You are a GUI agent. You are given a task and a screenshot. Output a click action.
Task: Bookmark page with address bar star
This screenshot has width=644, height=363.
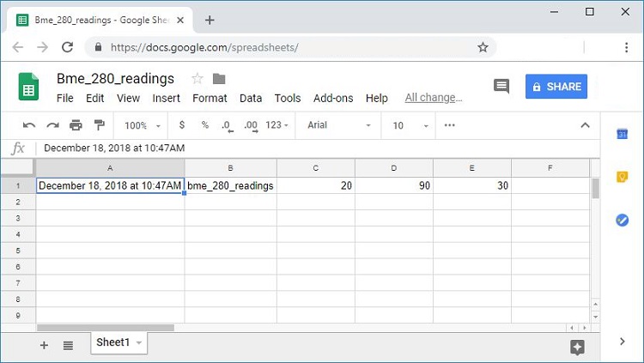tap(483, 47)
